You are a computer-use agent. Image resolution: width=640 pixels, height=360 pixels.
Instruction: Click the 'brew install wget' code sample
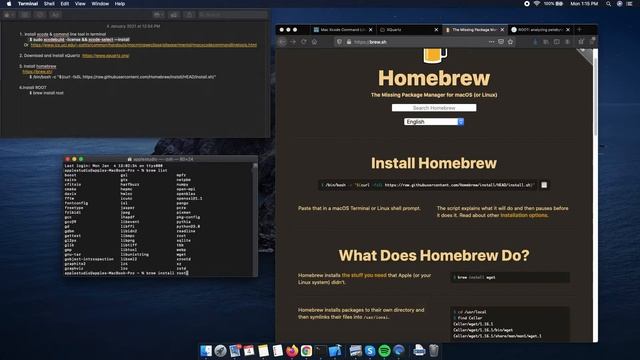[x=510, y=278]
